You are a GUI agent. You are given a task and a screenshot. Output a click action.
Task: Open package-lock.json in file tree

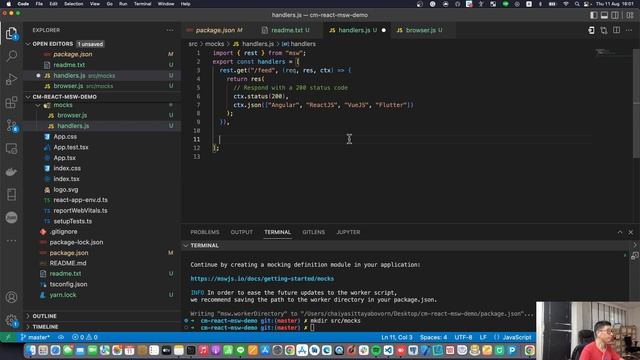click(76, 242)
